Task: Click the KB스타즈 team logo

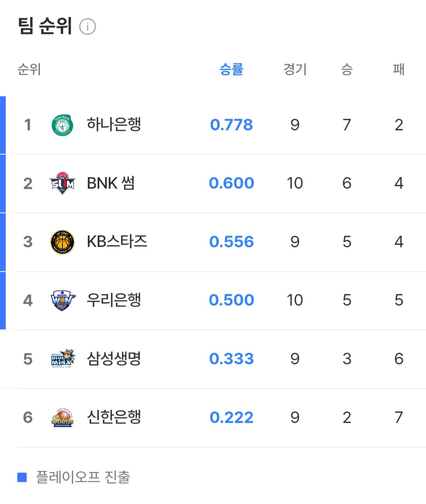Action: point(62,242)
